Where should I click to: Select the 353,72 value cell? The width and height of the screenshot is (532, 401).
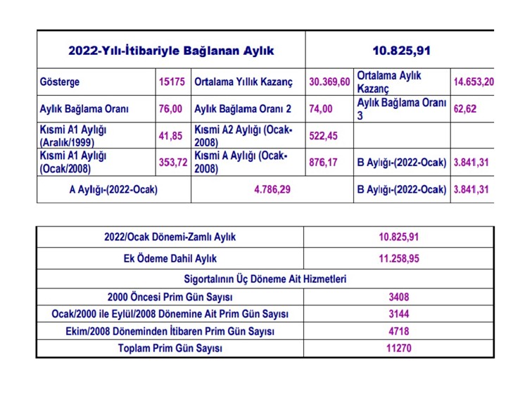pyautogui.click(x=172, y=163)
